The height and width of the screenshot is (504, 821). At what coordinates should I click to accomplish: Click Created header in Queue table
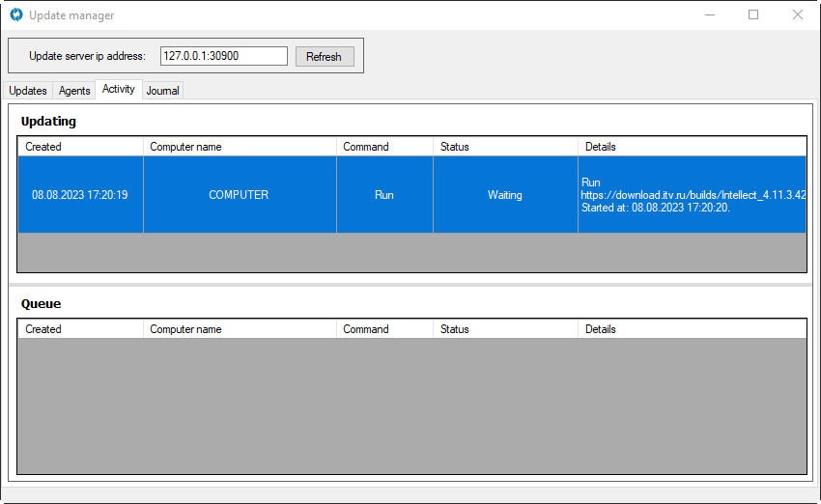(80, 329)
